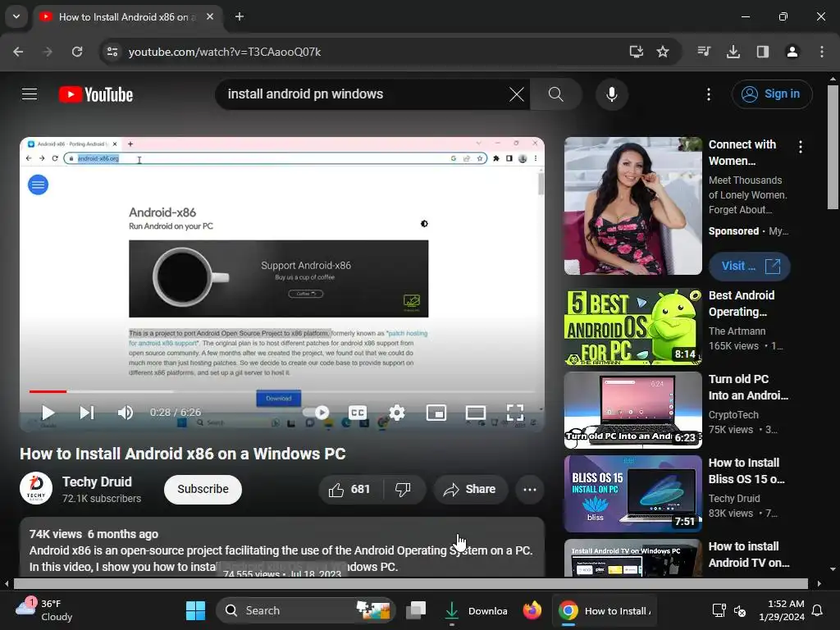Screen dimensions: 840x630
Task: Open weather widget showing 36°F Cloudy
Action: tap(44, 610)
